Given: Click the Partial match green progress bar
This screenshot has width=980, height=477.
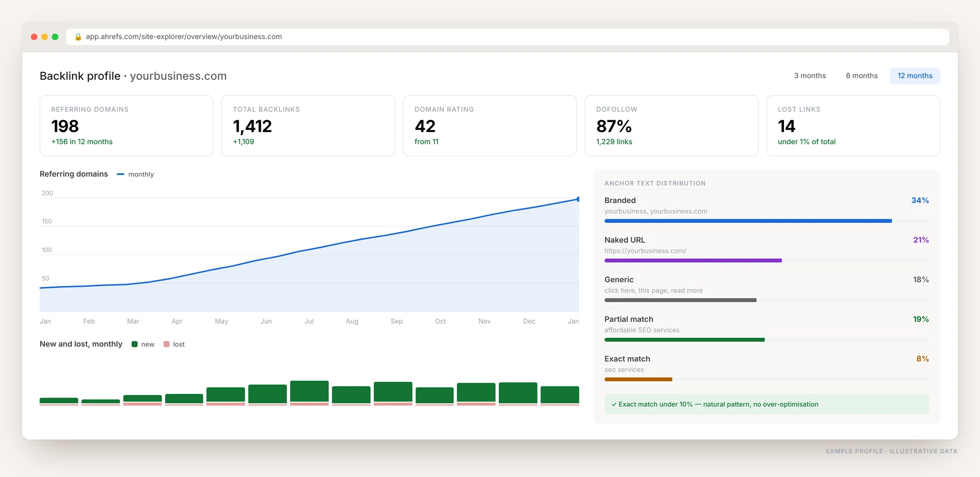Looking at the screenshot, I should pos(766,340).
